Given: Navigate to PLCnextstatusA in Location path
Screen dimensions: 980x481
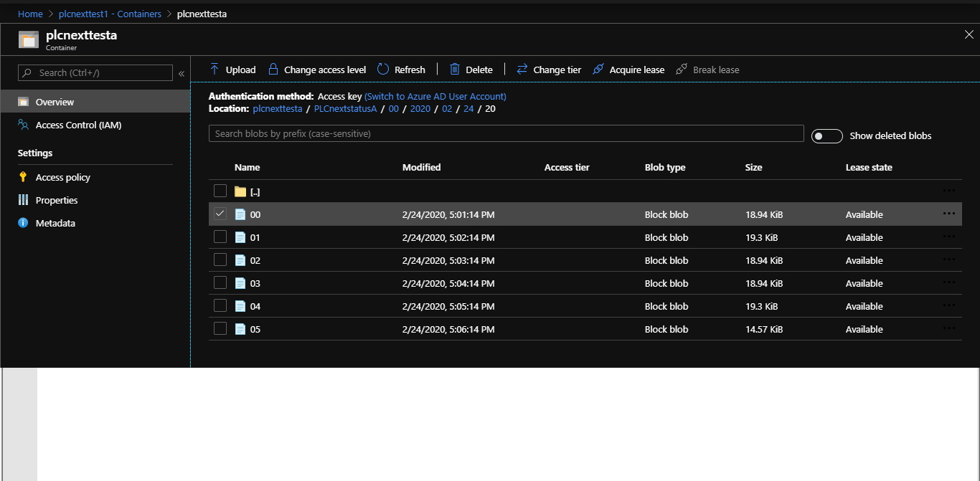Looking at the screenshot, I should pyautogui.click(x=345, y=109).
